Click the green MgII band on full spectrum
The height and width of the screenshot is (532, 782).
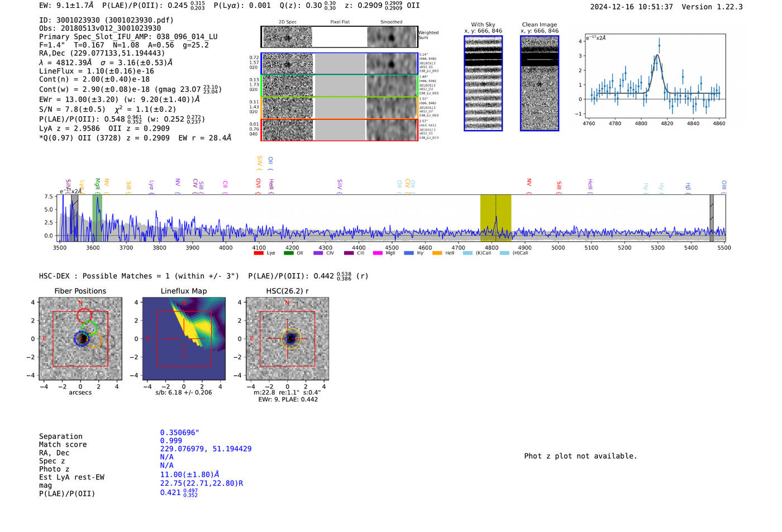[97, 218]
